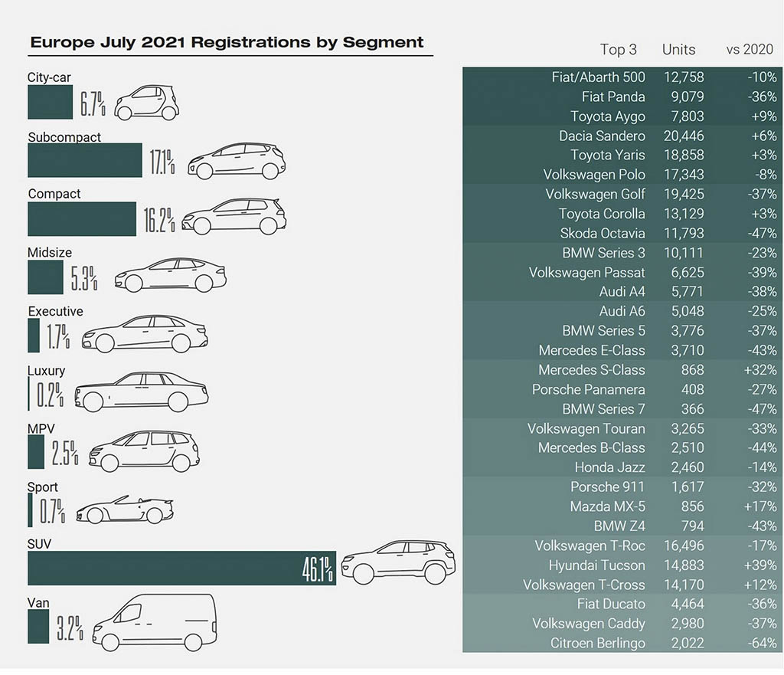Click the 'Skoda Octavia' model name
This screenshot has height=675, width=784.
(603, 233)
